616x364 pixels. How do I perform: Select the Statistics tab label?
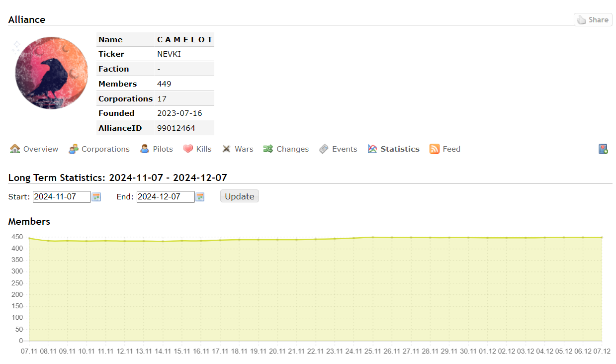(x=400, y=149)
